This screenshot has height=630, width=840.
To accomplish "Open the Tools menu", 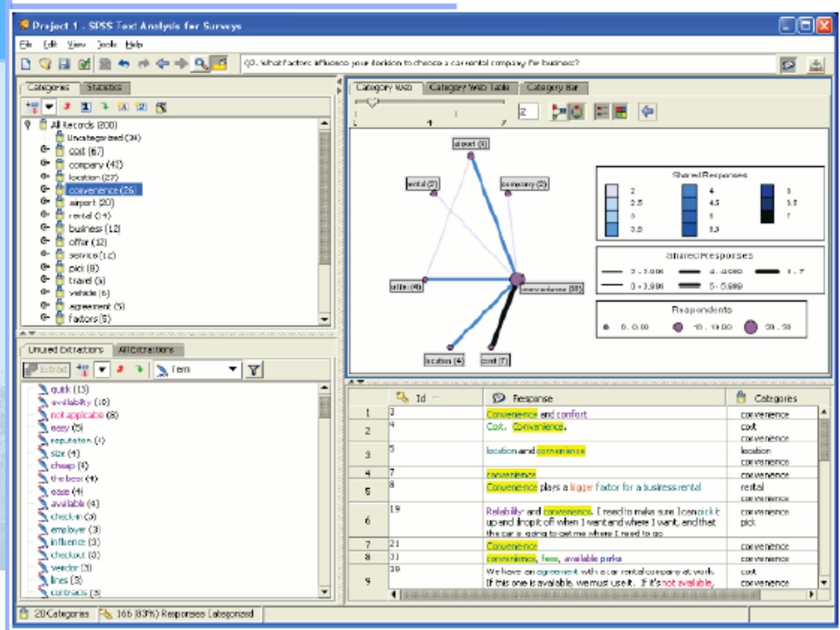I will (x=106, y=44).
